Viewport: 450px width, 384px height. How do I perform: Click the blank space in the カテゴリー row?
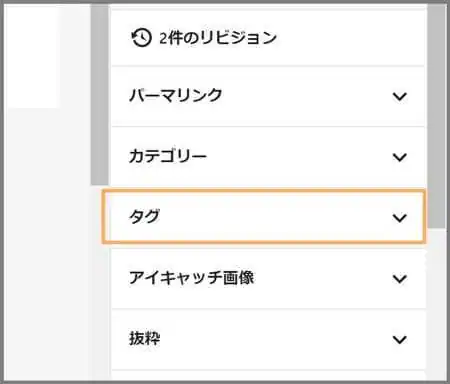300,157
